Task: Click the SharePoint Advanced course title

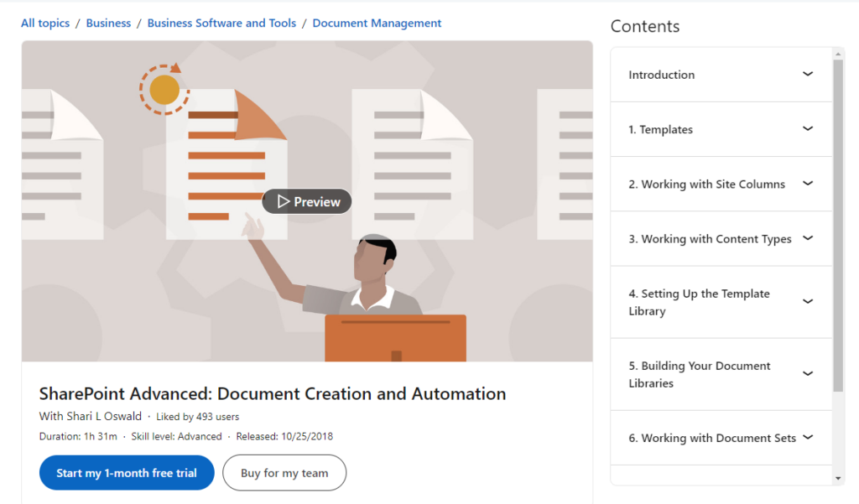Action: tap(273, 393)
